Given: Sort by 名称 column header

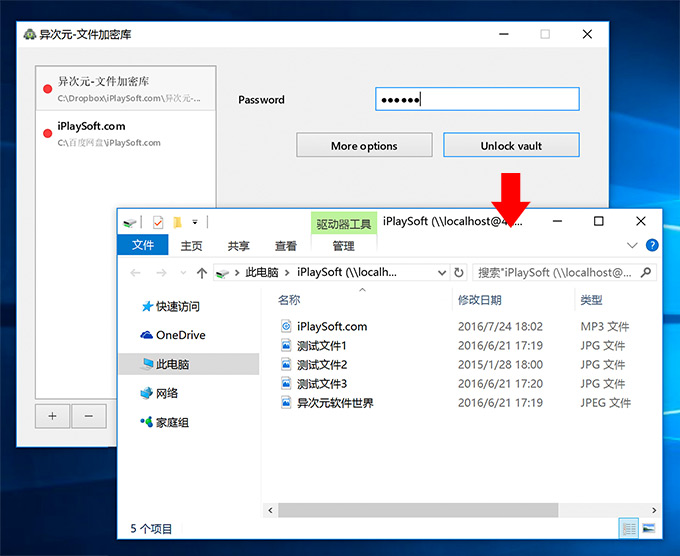Looking at the screenshot, I should tap(289, 300).
